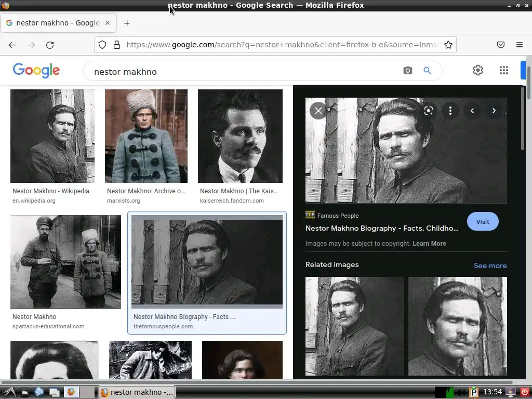Search inside image with Lens icon

click(429, 111)
